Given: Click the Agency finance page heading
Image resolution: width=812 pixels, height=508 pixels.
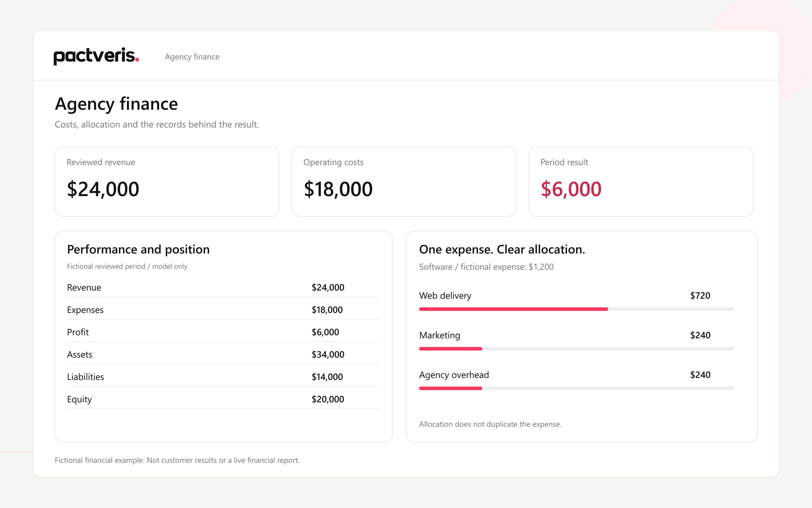Looking at the screenshot, I should (116, 104).
